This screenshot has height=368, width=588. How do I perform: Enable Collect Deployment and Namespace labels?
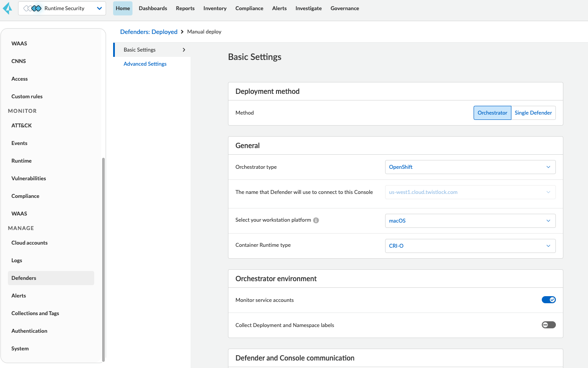pos(548,324)
